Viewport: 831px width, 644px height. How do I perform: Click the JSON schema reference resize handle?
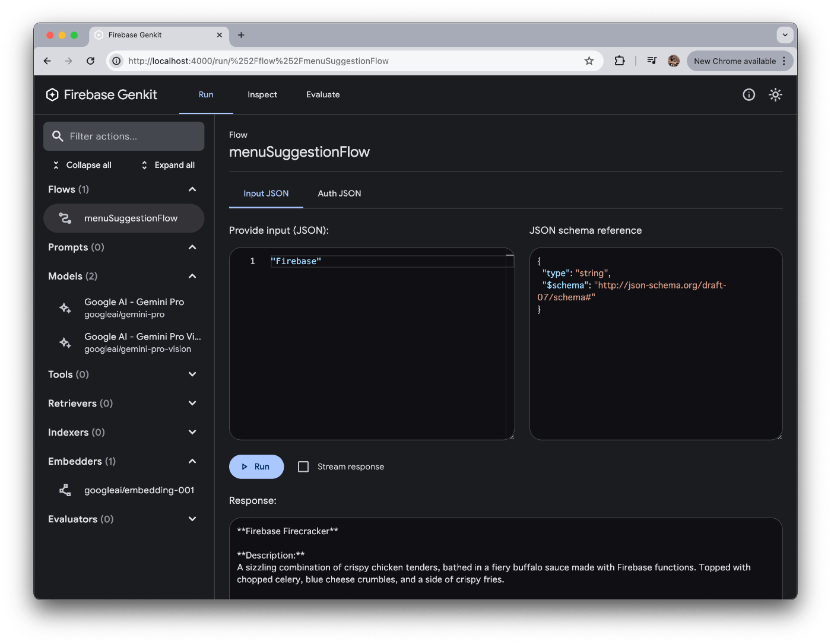point(779,436)
